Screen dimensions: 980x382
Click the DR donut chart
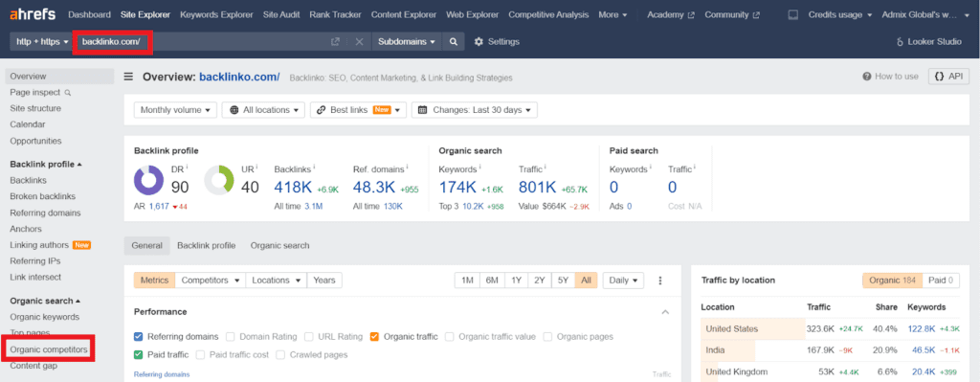148,180
